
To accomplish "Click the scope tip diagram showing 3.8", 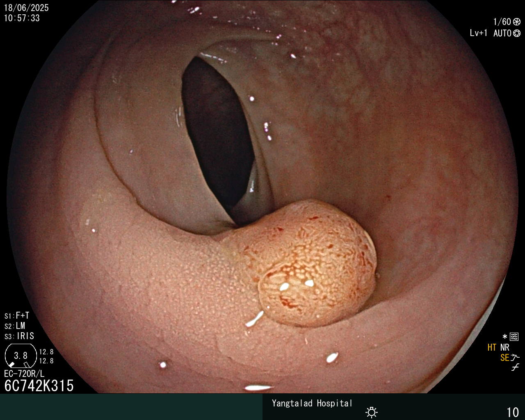I will pos(21,356).
